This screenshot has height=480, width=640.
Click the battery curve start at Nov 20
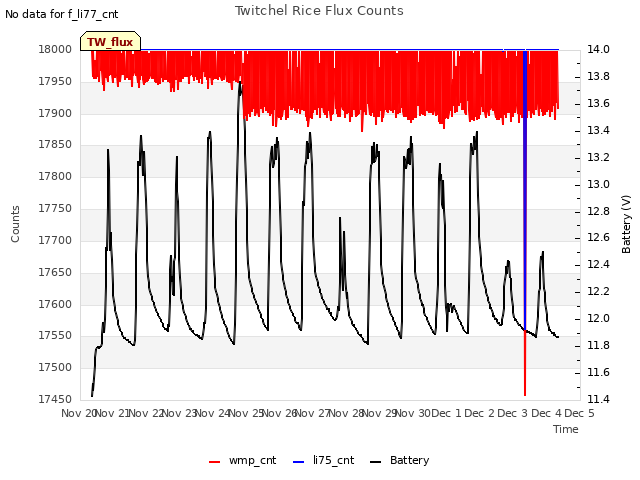(x=92, y=395)
